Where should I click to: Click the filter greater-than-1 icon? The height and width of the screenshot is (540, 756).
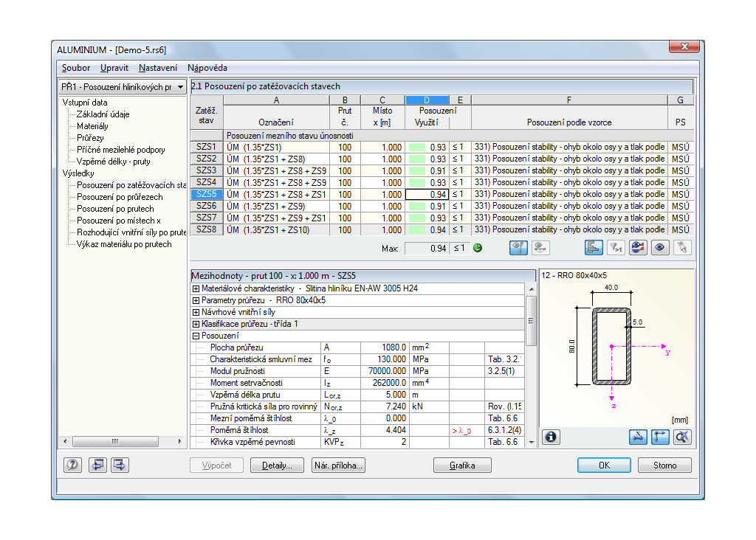tap(616, 248)
